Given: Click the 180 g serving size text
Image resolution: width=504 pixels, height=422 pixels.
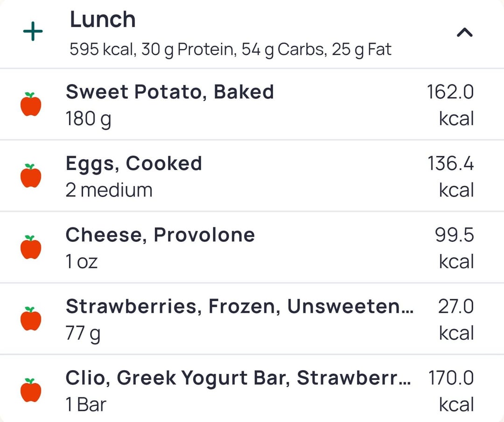Looking at the screenshot, I should click(88, 119).
